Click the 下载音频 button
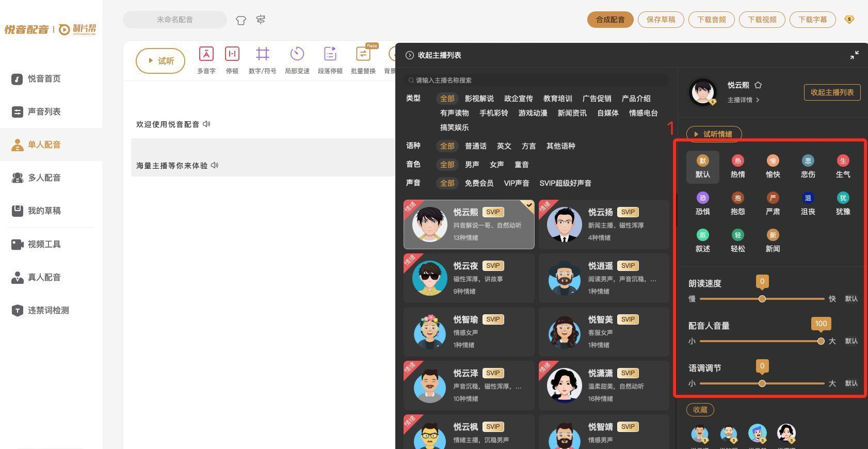The height and width of the screenshot is (449, 868). coord(712,20)
